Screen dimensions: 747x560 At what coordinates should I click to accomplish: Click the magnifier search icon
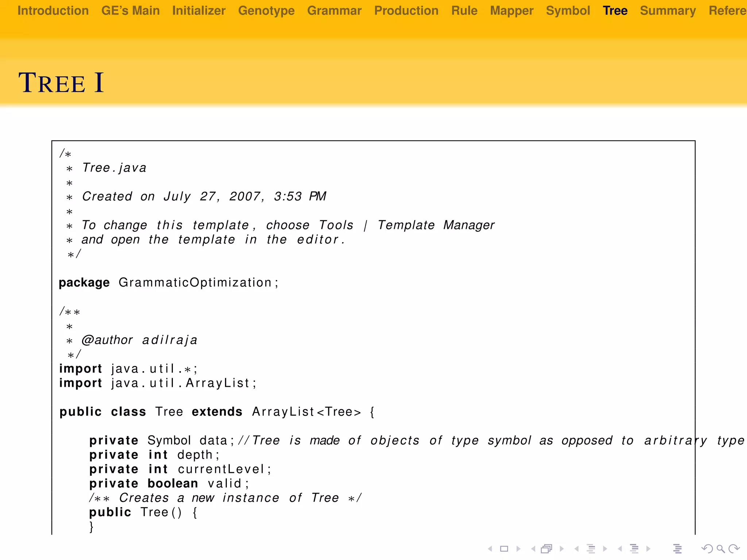click(x=720, y=549)
